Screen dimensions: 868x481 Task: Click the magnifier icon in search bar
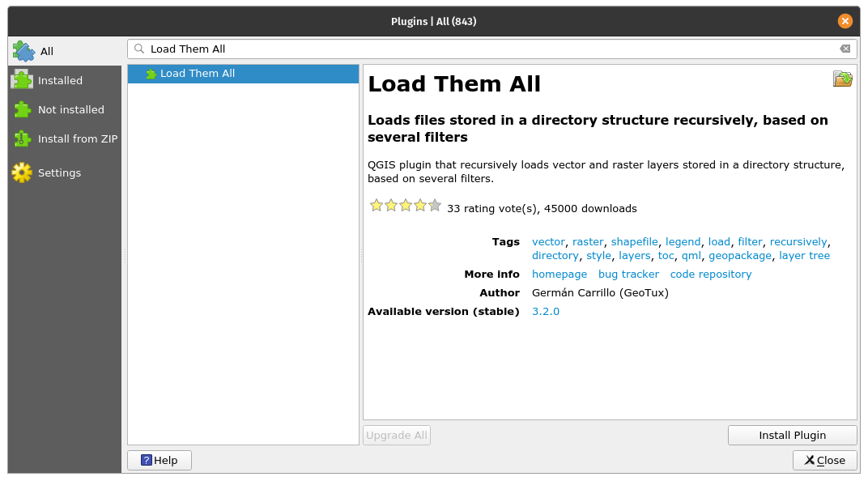(x=139, y=49)
